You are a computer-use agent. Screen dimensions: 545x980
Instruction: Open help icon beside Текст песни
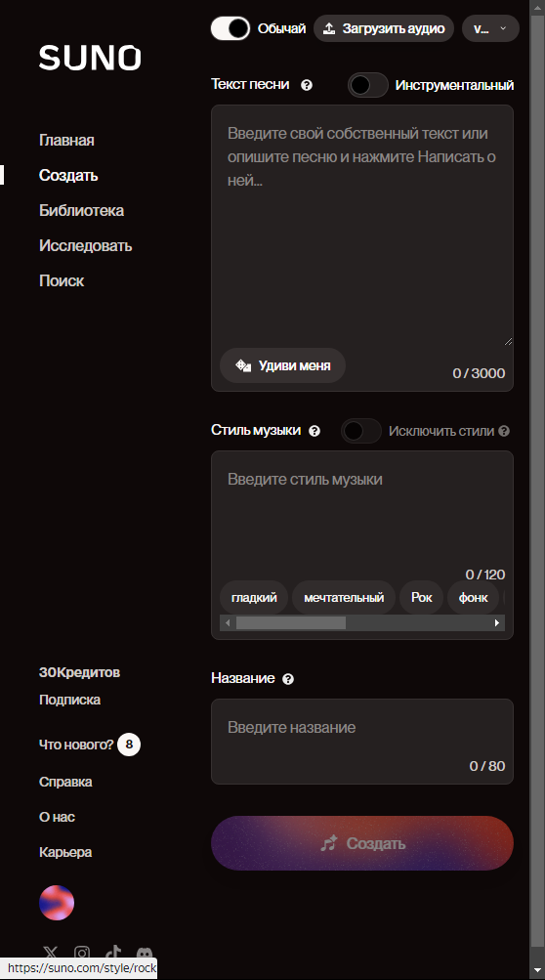[307, 85]
